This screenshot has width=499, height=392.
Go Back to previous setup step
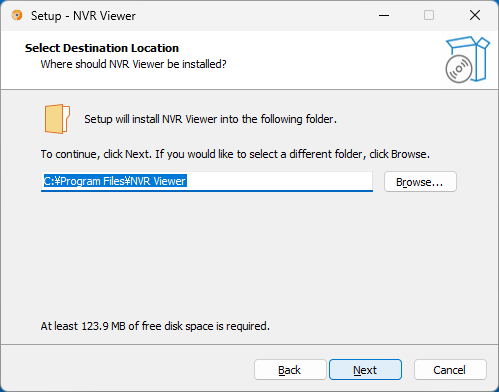[290, 369]
